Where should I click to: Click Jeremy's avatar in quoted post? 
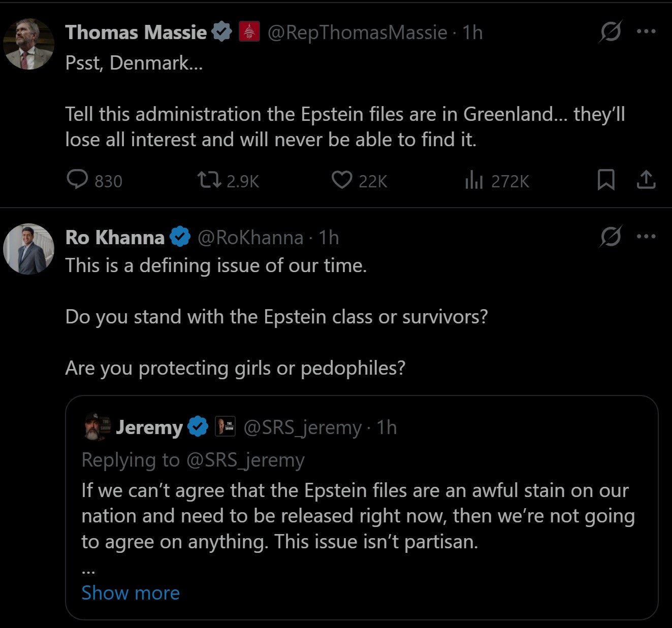pyautogui.click(x=97, y=427)
